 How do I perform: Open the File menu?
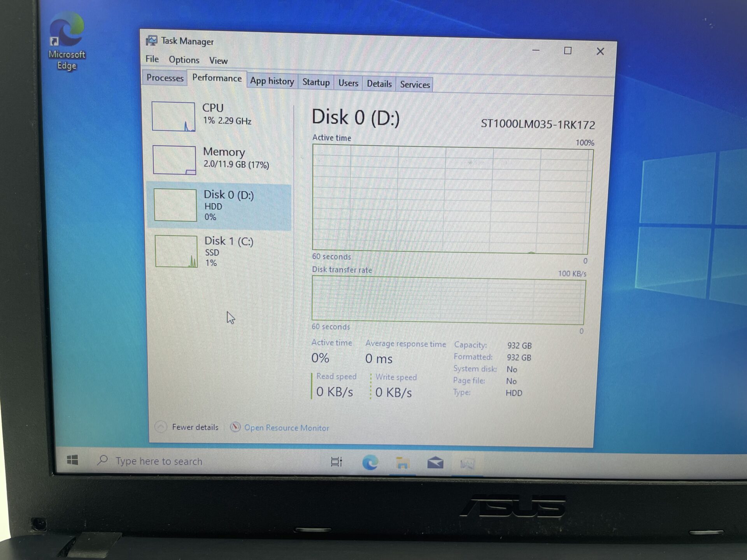(152, 59)
